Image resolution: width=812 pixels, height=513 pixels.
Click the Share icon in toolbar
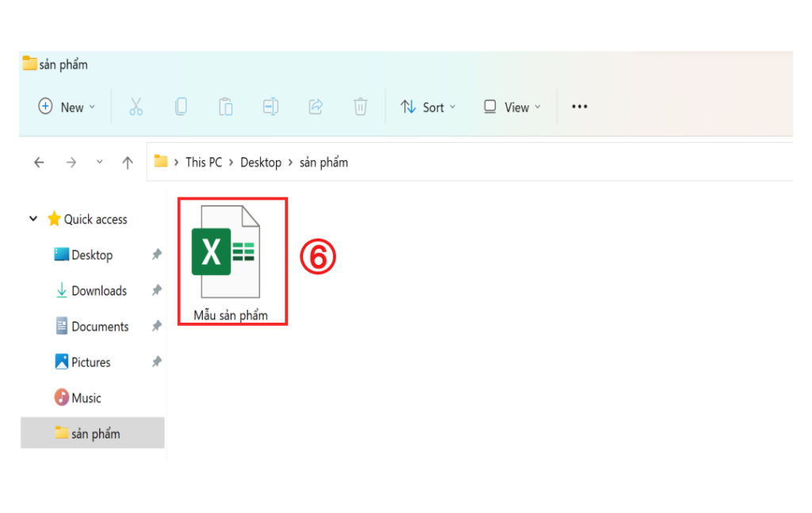316,106
